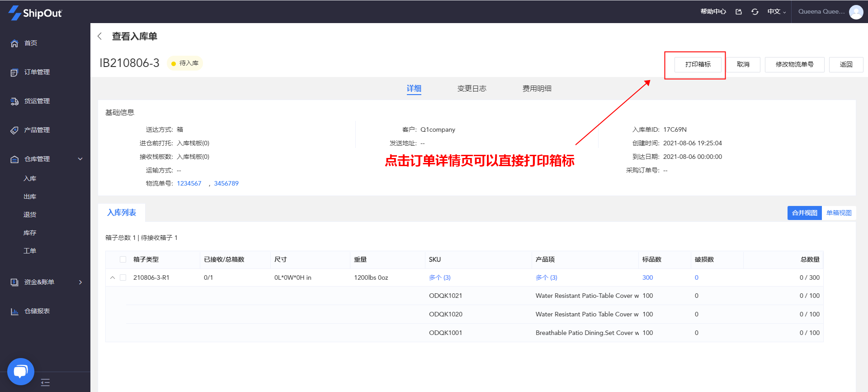This screenshot has height=392, width=868.
Task: Click the 标品数 300 link
Action: pyautogui.click(x=648, y=277)
